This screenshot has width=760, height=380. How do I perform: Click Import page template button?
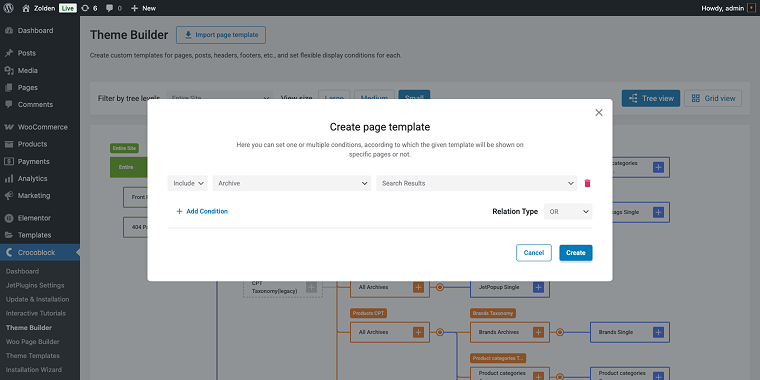pyautogui.click(x=221, y=35)
